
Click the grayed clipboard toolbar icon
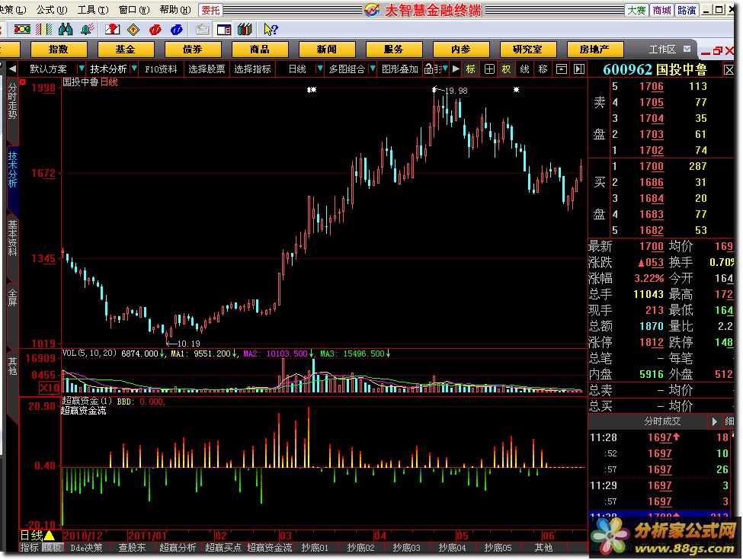(x=203, y=30)
